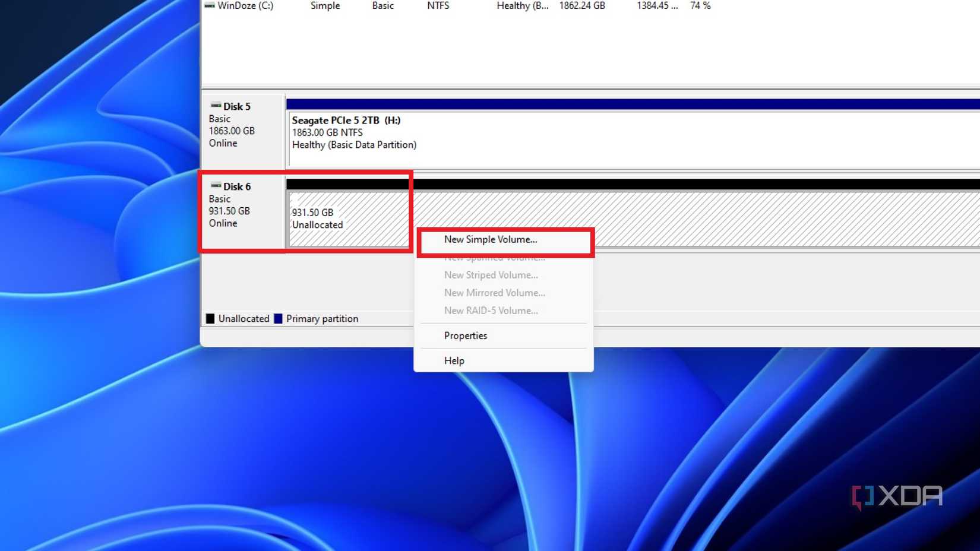Screen dimensions: 980x551
Task: Click the 931.50 GB size under Disk 6
Action: [229, 211]
